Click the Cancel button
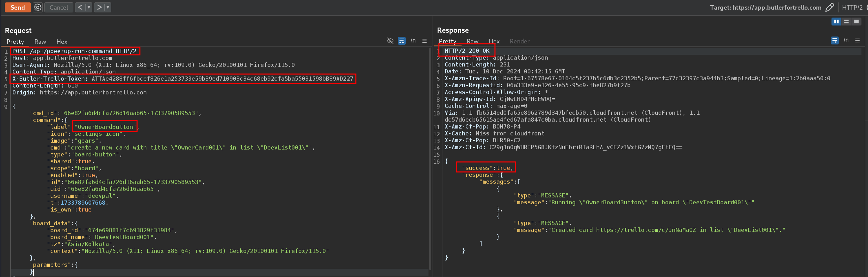868x277 pixels. click(x=59, y=7)
